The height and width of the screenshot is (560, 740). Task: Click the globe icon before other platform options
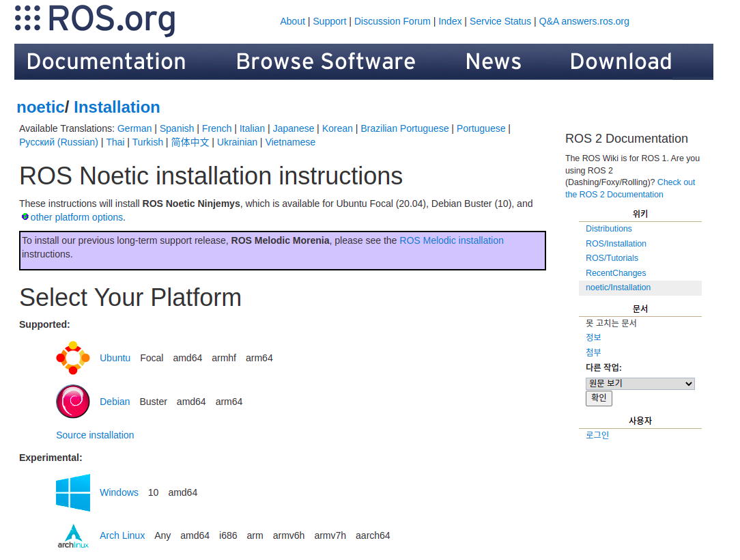(25, 216)
